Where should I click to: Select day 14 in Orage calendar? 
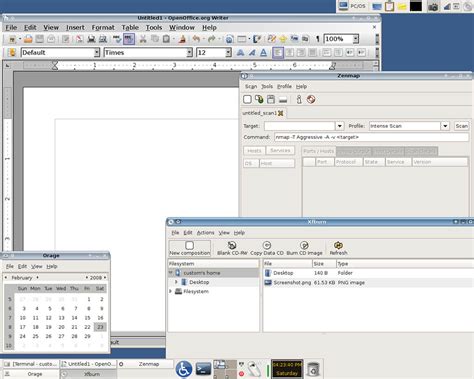(x=74, y=318)
